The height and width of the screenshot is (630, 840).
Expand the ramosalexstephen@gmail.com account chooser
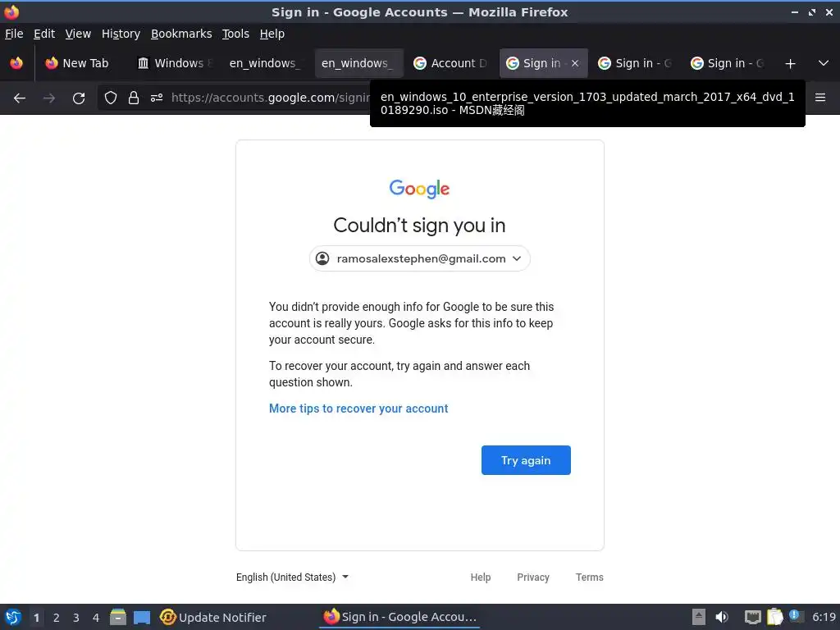tap(419, 258)
